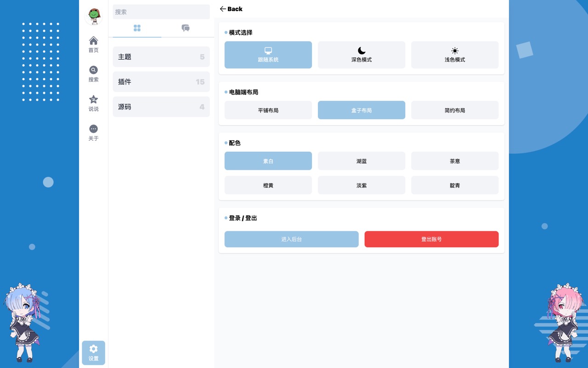
Task: Select 跟随系统 follow-system mode
Action: coord(268,55)
